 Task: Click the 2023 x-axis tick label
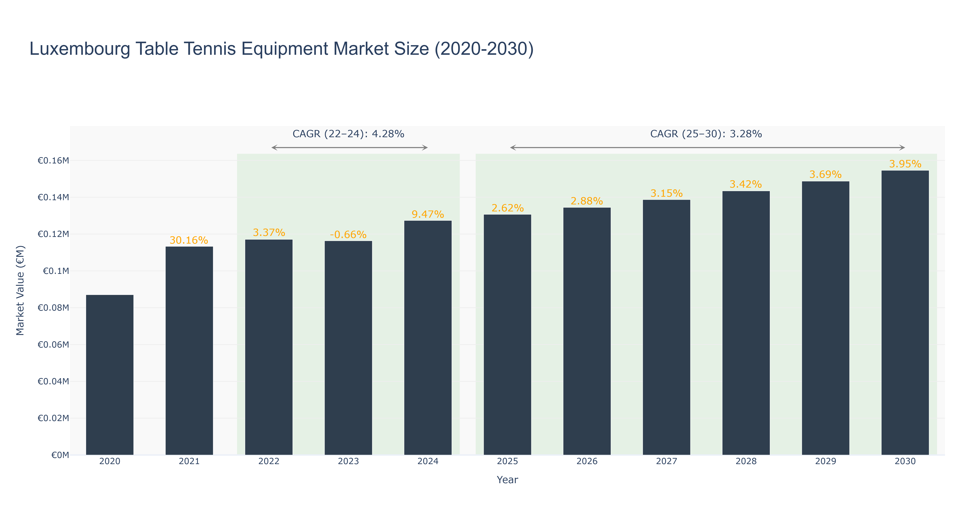coord(348,461)
